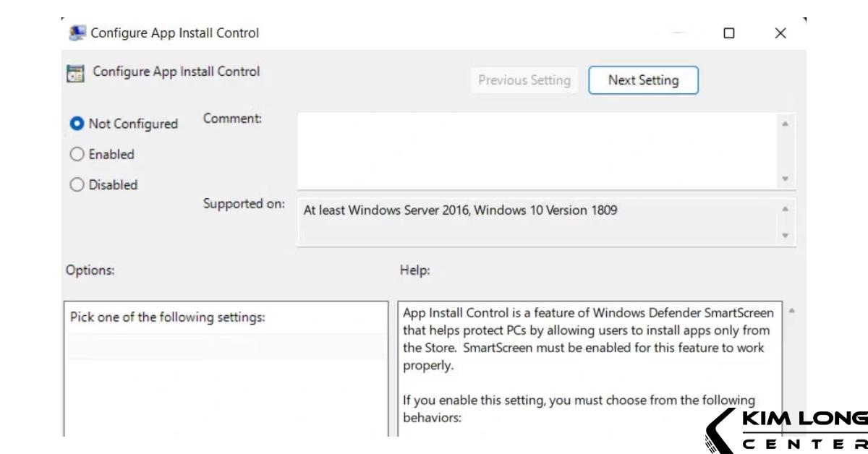Click the Supported on scroll up arrow
Screen dimensions: 868x454
[x=786, y=209]
